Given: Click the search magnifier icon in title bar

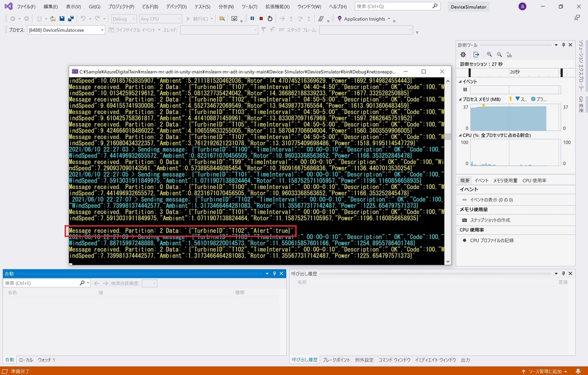Looking at the screenshot, I should pos(435,6).
